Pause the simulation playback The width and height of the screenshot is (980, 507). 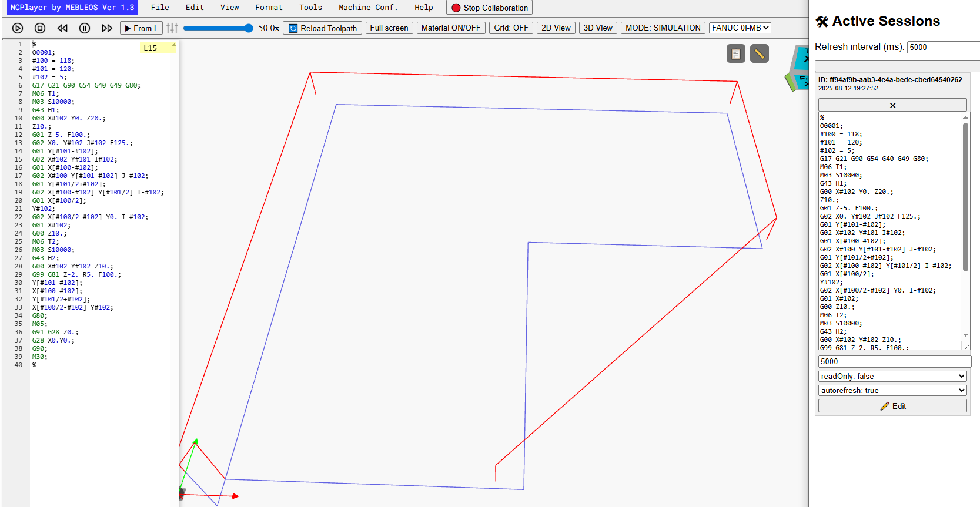pos(85,28)
